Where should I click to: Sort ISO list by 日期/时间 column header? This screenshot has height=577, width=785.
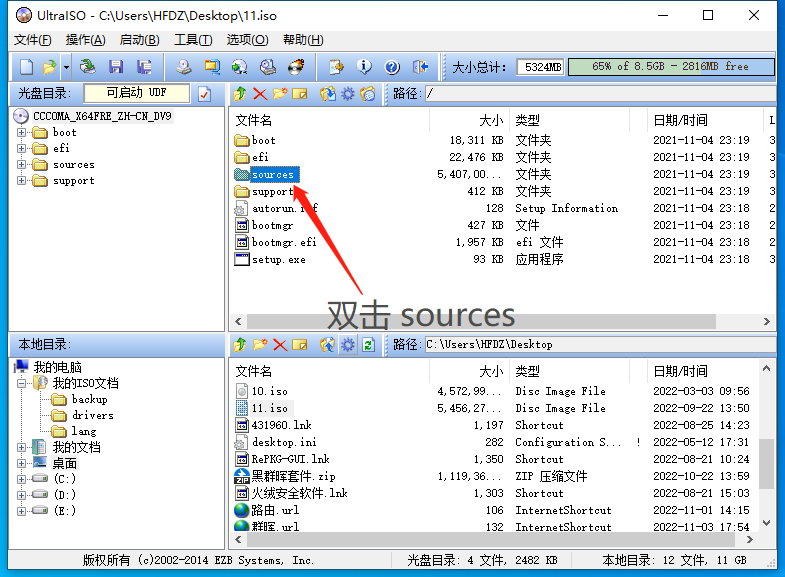[x=704, y=120]
